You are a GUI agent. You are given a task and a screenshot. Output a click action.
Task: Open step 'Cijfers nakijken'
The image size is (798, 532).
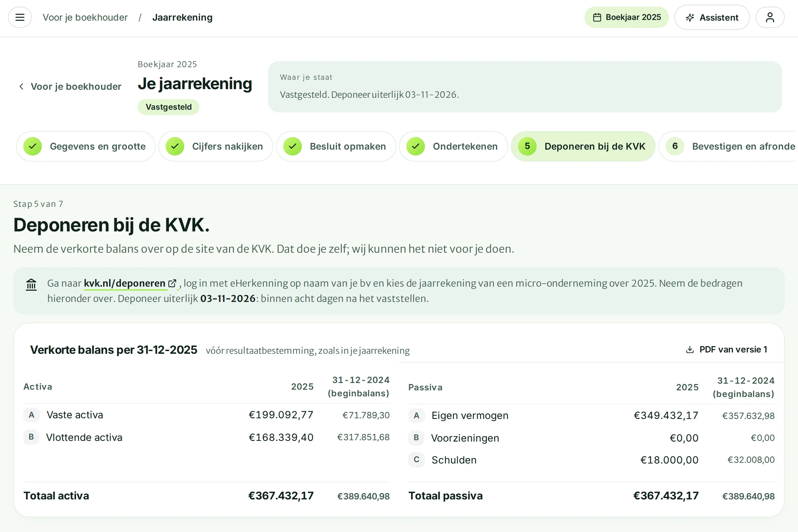(216, 146)
